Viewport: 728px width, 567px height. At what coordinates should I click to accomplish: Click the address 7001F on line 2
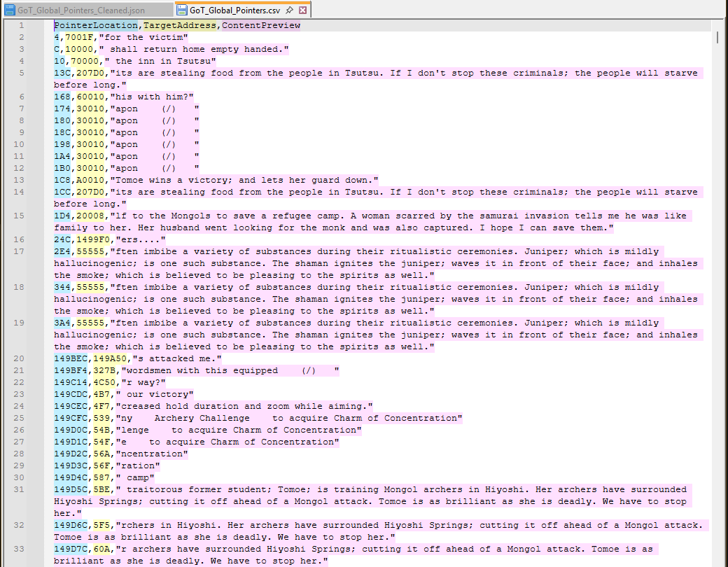(79, 37)
